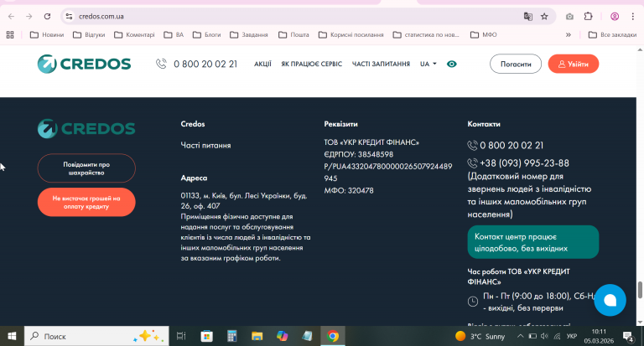Open Task View on the taskbar

pyautogui.click(x=181, y=336)
